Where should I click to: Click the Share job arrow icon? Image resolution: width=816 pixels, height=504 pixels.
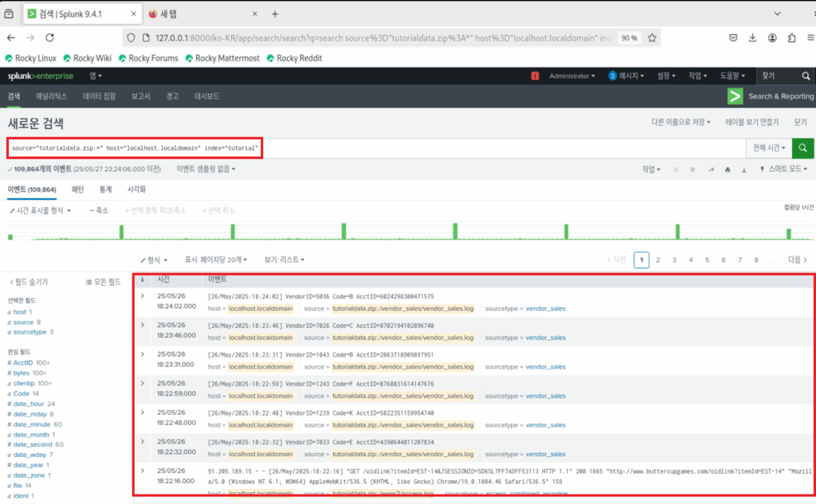(711, 170)
